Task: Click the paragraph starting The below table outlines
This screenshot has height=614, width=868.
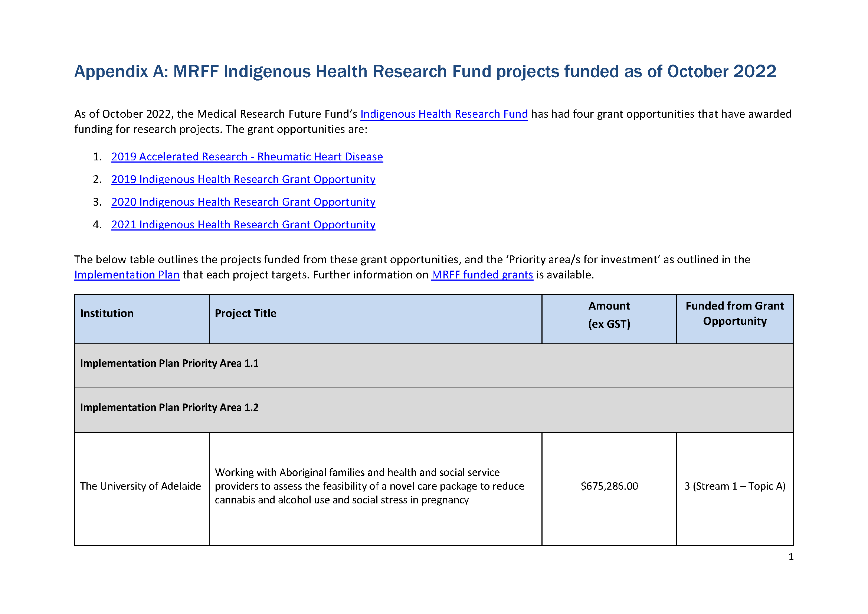Action: click(412, 267)
